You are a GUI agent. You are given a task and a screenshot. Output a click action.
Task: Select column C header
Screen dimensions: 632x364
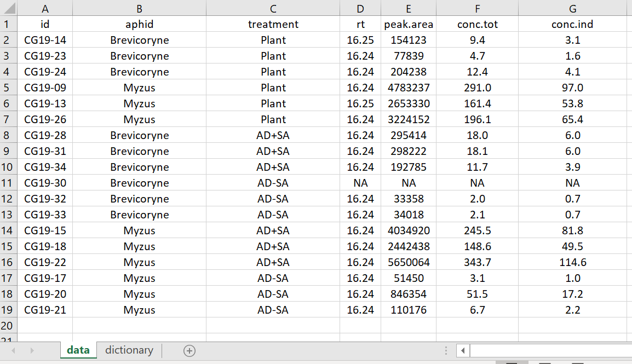point(273,8)
